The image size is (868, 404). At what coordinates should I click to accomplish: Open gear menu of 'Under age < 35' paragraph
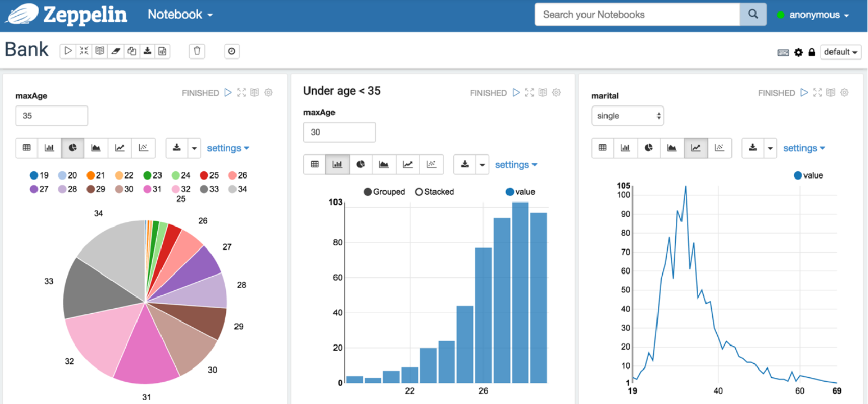click(556, 92)
